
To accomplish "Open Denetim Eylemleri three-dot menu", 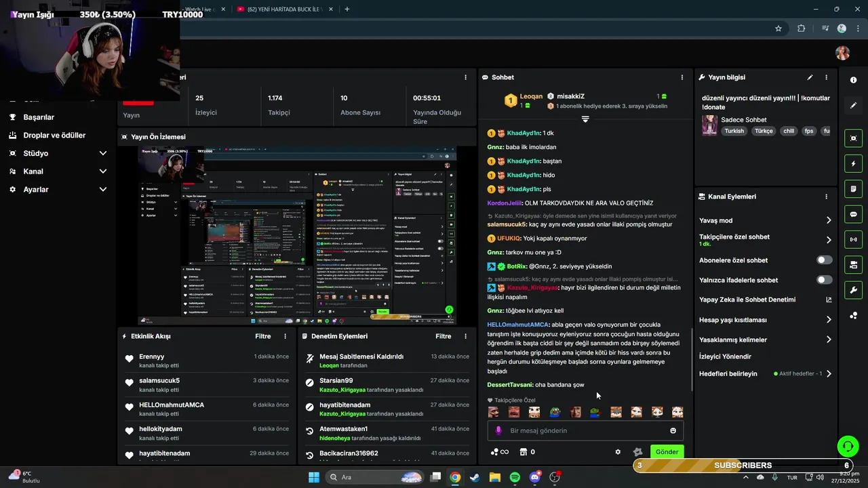I will click(x=465, y=336).
